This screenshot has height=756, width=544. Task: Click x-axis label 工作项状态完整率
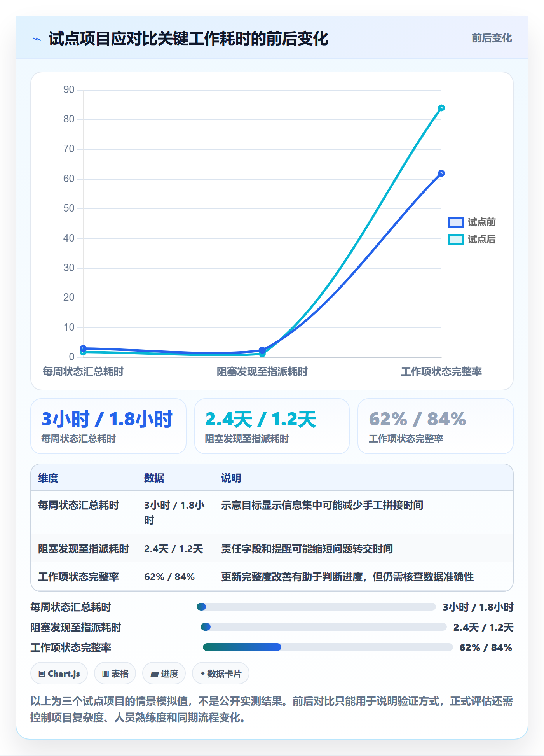441,371
